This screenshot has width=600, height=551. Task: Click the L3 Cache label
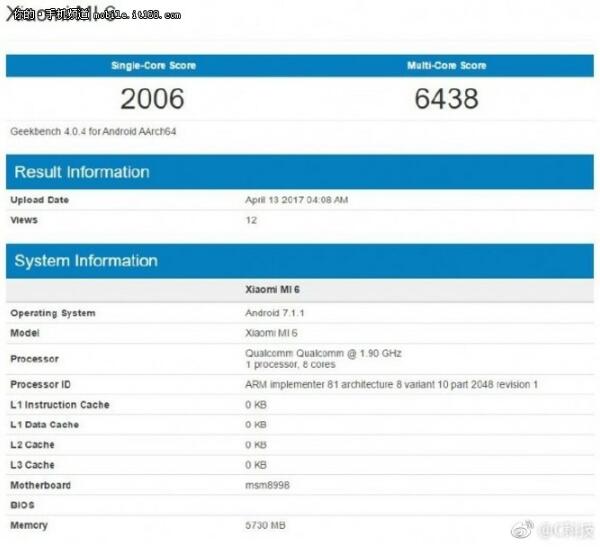(32, 465)
